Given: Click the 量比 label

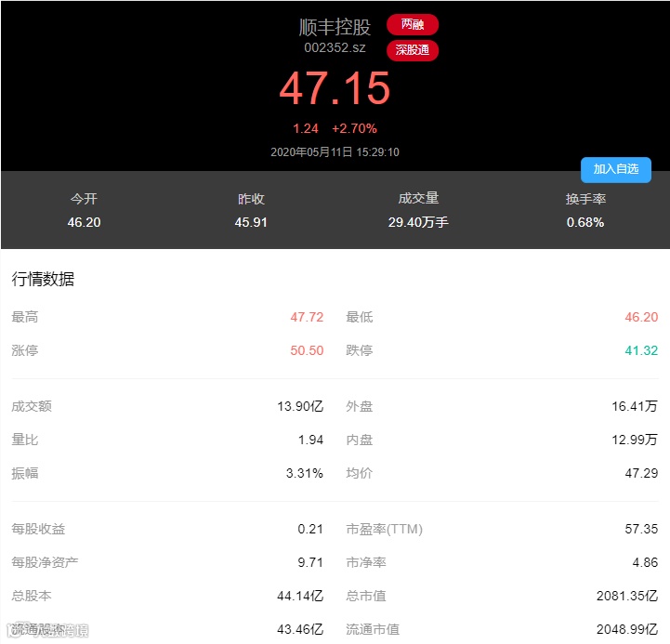Looking at the screenshot, I should (25, 440).
